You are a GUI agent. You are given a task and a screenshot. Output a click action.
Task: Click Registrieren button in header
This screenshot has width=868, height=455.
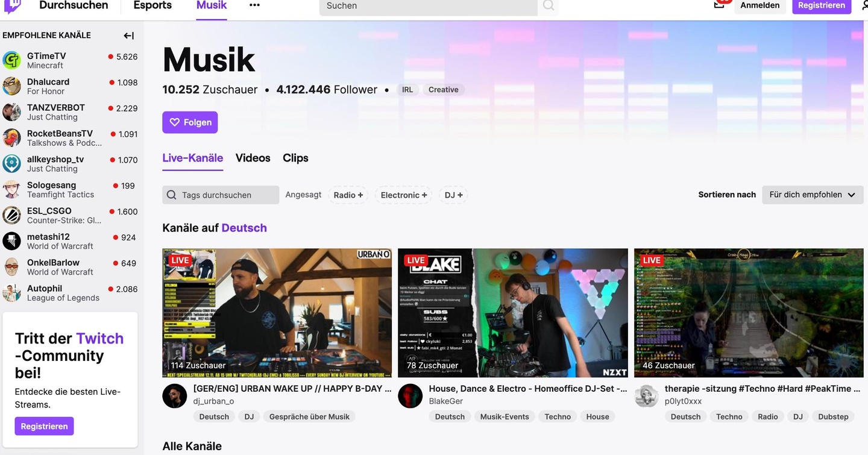coord(822,5)
